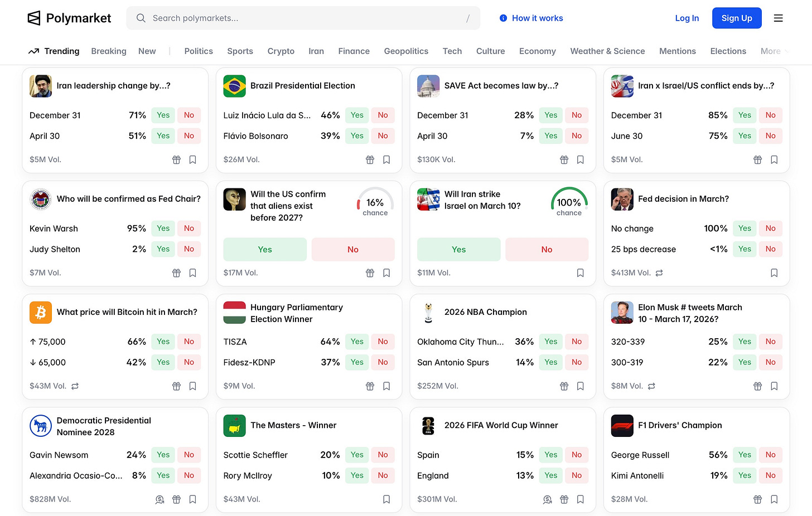
Task: Toggle Yes for Kevin Warsh as Fed Chair
Action: pyautogui.click(x=162, y=228)
